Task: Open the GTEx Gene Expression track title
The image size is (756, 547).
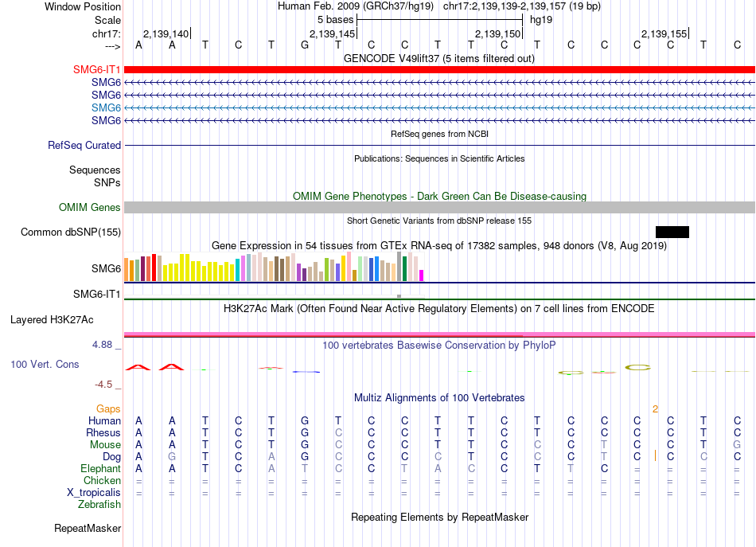Action: (439, 245)
